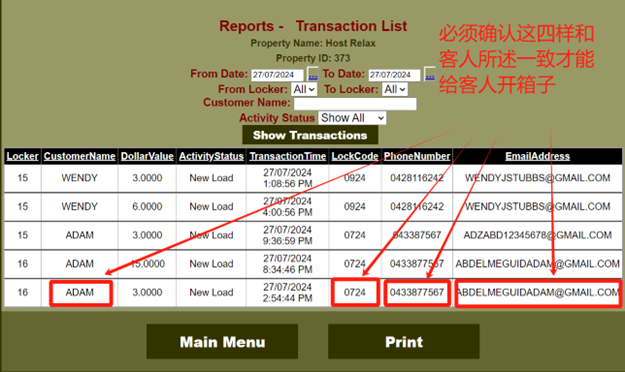Select the highlighted lock code 0724 cell
This screenshot has width=625, height=372.
[x=355, y=293]
